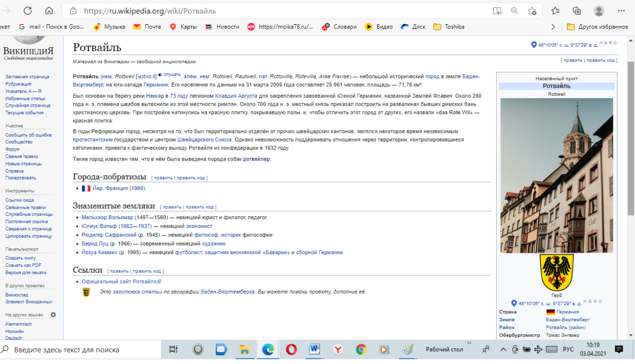Open immersive reader icon in address bar
Image resolution: width=635 pixels, height=364 pixels.
(497, 11)
